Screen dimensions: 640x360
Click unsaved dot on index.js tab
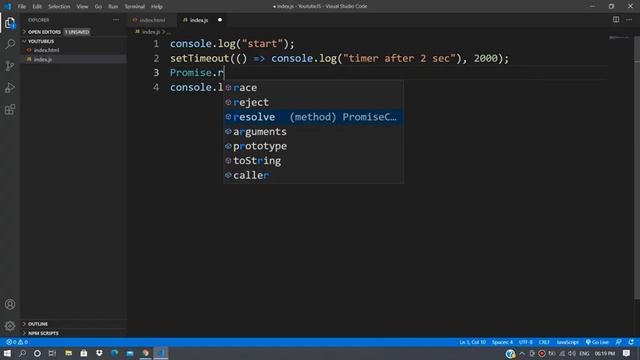[x=220, y=20]
